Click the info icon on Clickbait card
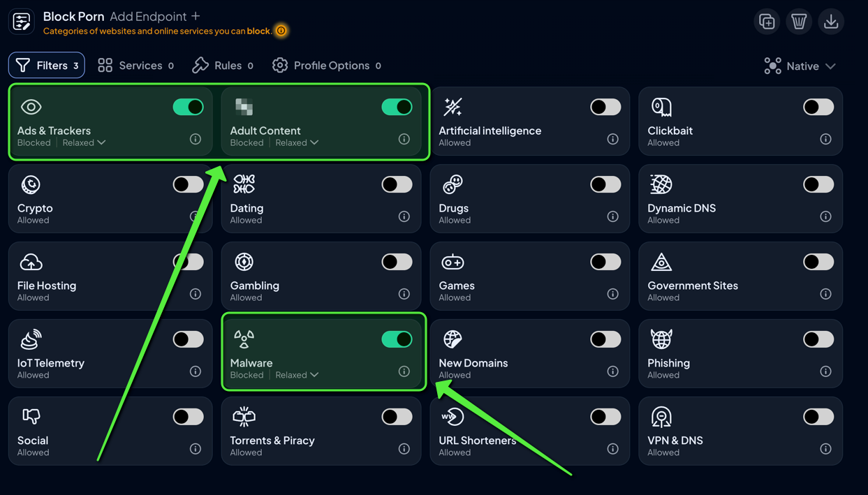868x495 pixels. click(x=825, y=139)
